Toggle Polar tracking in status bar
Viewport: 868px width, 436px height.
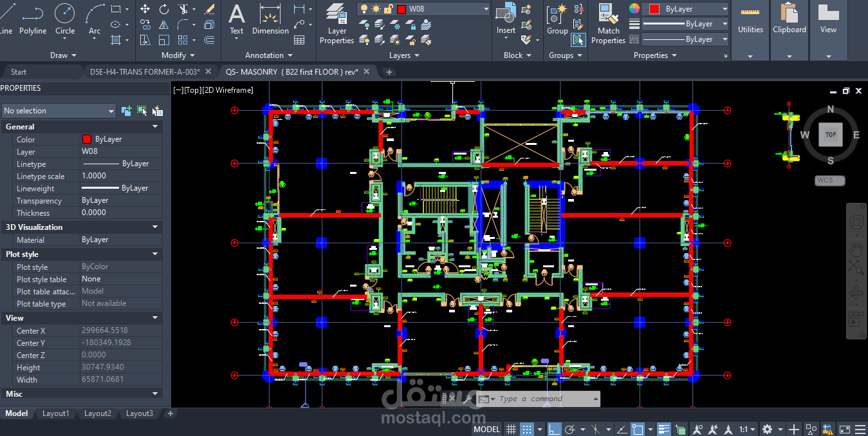click(x=569, y=429)
